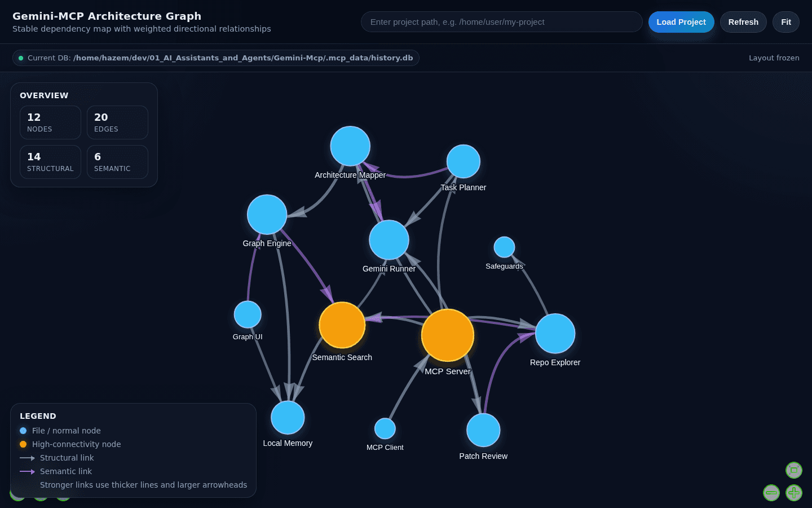
Task: Select the Gemini Runner node
Action: (389, 240)
